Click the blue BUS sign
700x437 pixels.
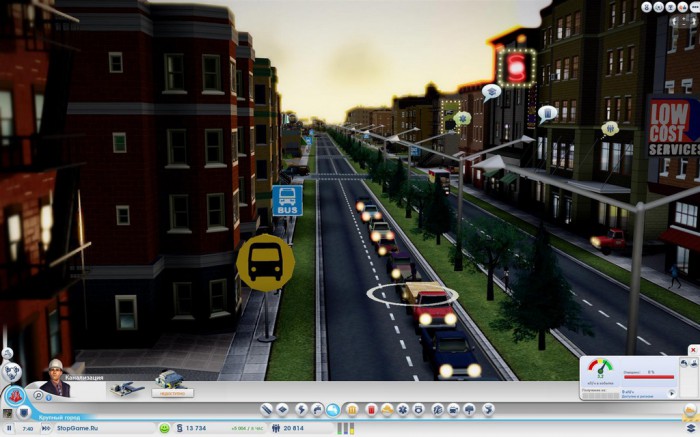pyautogui.click(x=287, y=200)
